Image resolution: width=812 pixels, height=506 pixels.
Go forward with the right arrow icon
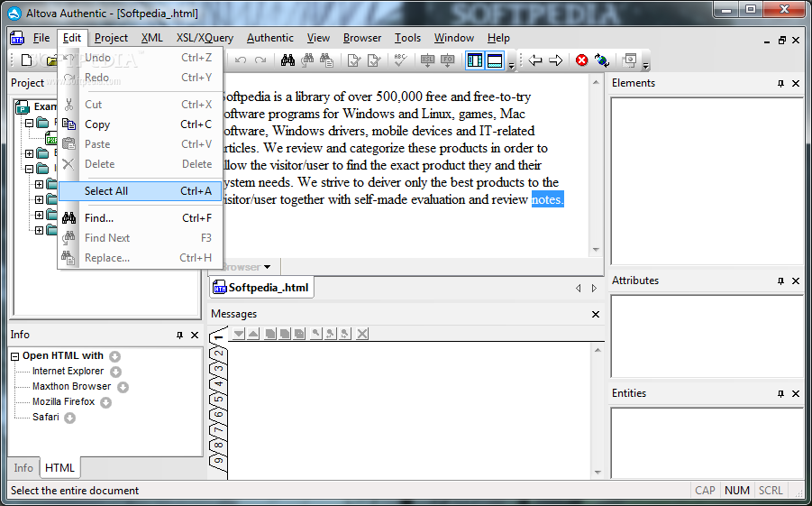(556, 60)
